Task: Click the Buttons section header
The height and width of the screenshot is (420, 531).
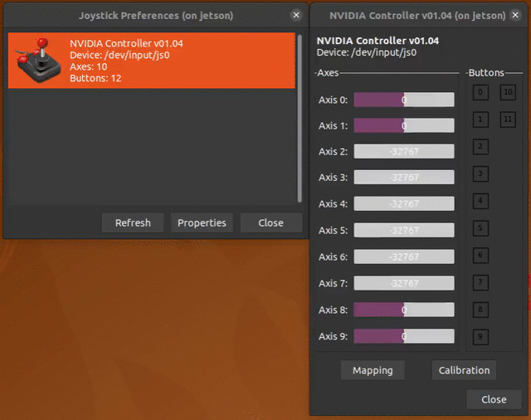Action: [486, 73]
